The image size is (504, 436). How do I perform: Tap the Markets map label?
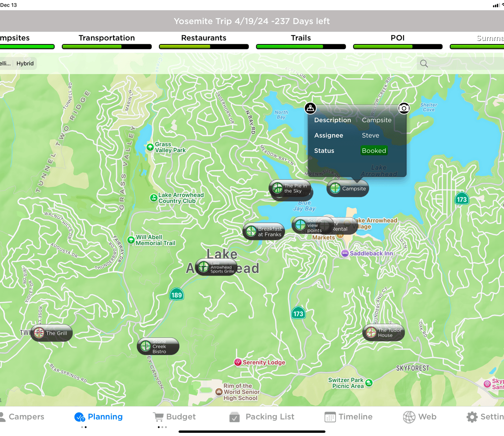point(323,238)
